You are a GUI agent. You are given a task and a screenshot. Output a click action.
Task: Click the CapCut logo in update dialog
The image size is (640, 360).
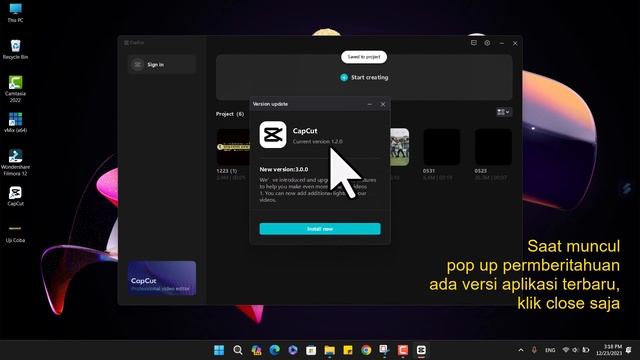[273, 135]
